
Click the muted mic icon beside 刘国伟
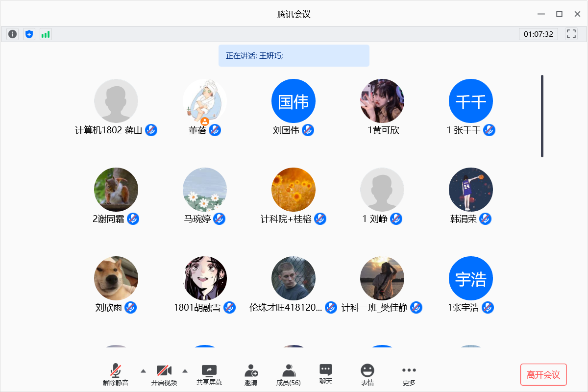click(x=308, y=130)
